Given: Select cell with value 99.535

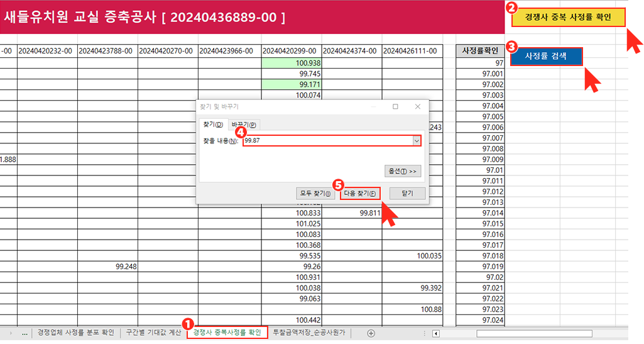Looking at the screenshot, I should [292, 255].
